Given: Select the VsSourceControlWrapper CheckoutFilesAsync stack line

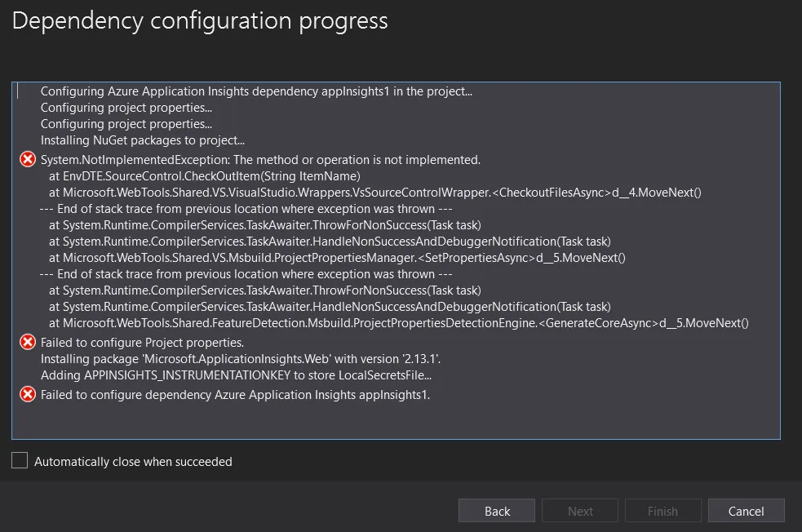Looking at the screenshot, I should [375, 193].
